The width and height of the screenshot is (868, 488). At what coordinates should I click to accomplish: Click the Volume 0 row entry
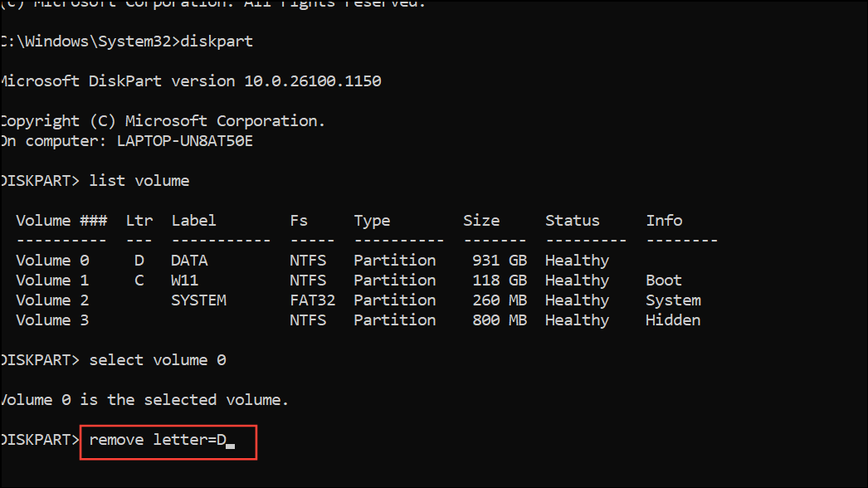(52, 261)
